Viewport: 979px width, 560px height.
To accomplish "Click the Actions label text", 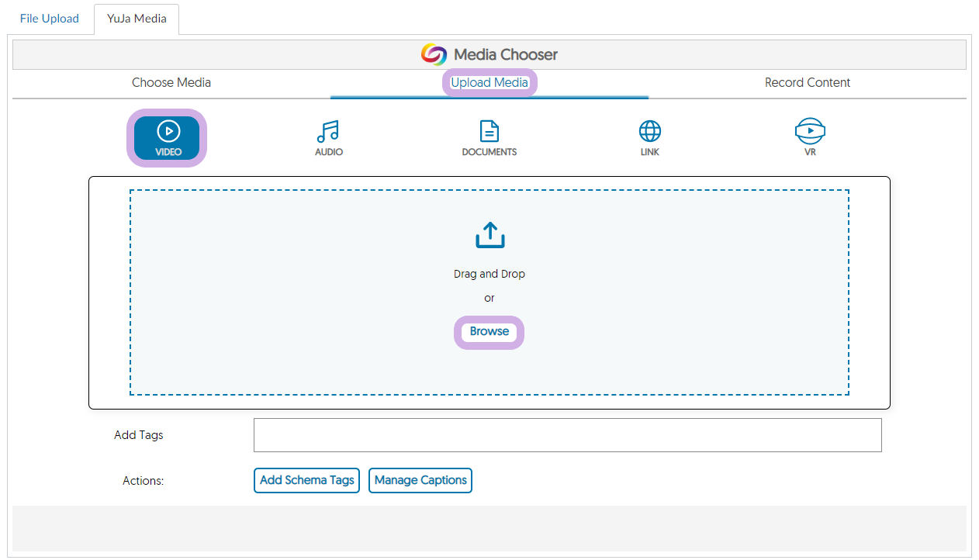I will coord(143,481).
